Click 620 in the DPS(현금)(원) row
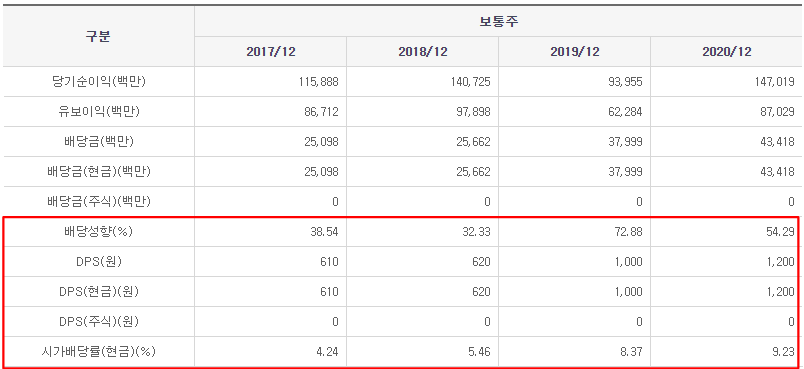This screenshot has height=369, width=804. tap(481, 292)
